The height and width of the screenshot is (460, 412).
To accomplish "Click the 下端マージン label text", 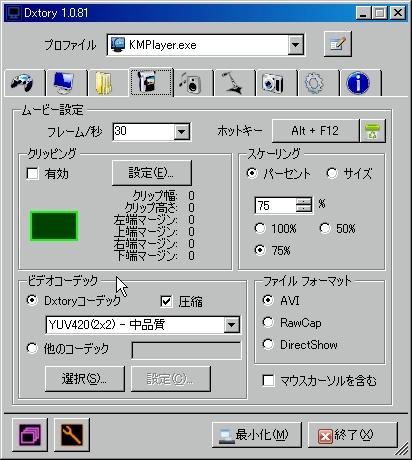I will click(145, 256).
